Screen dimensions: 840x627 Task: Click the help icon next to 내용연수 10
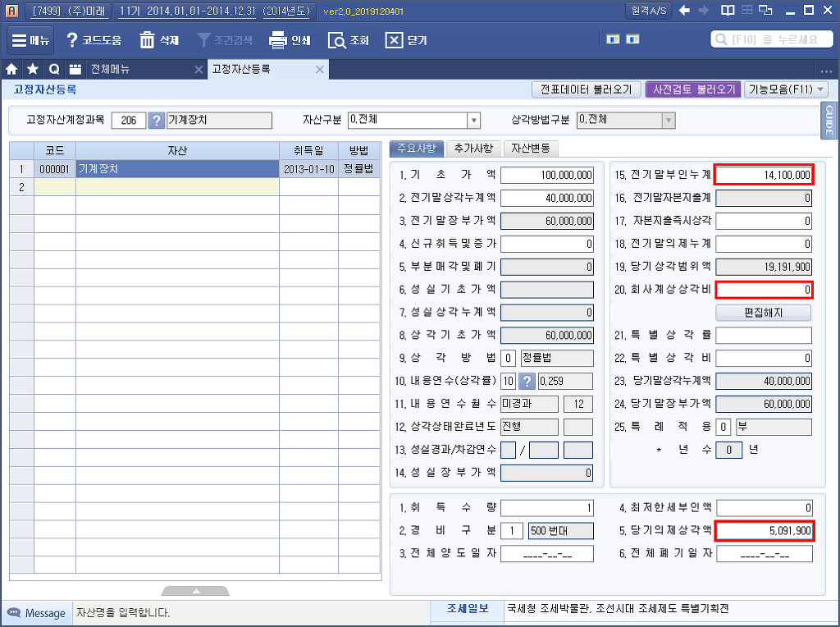pos(527,381)
